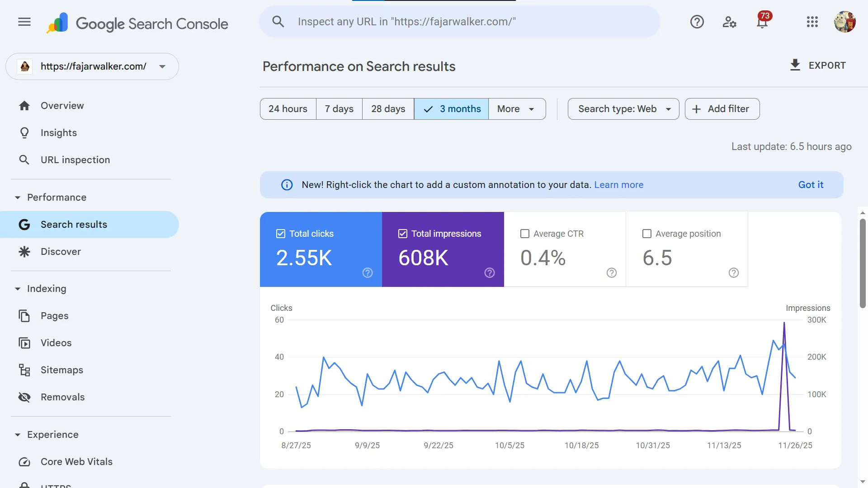Viewport: 868px width, 488px height.
Task: Open the Sitemaps sidebar icon
Action: tap(24, 370)
